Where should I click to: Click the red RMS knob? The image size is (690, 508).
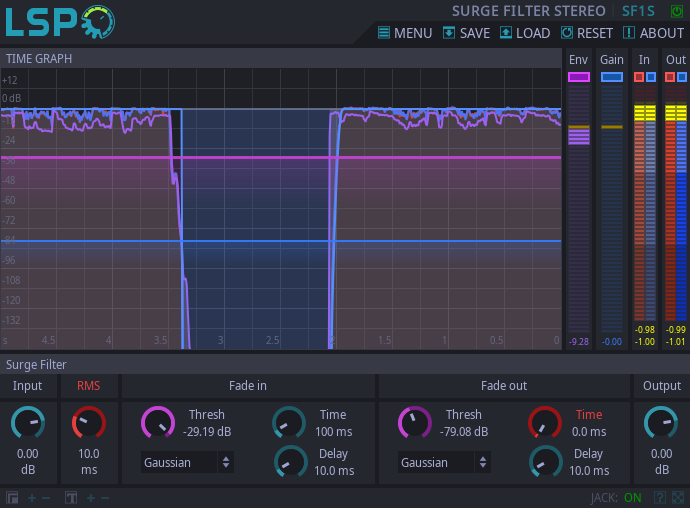click(88, 423)
